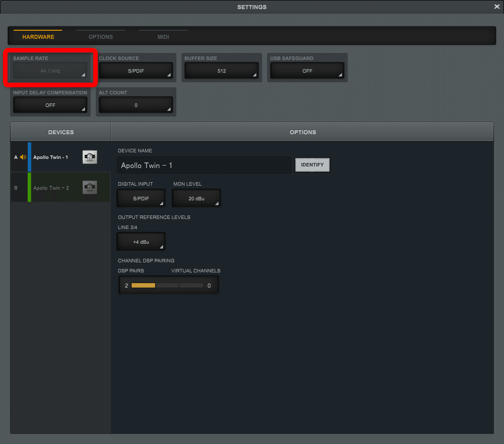Open the ALT Count dropdown
Screen dimensions: 504x444
[x=136, y=105]
